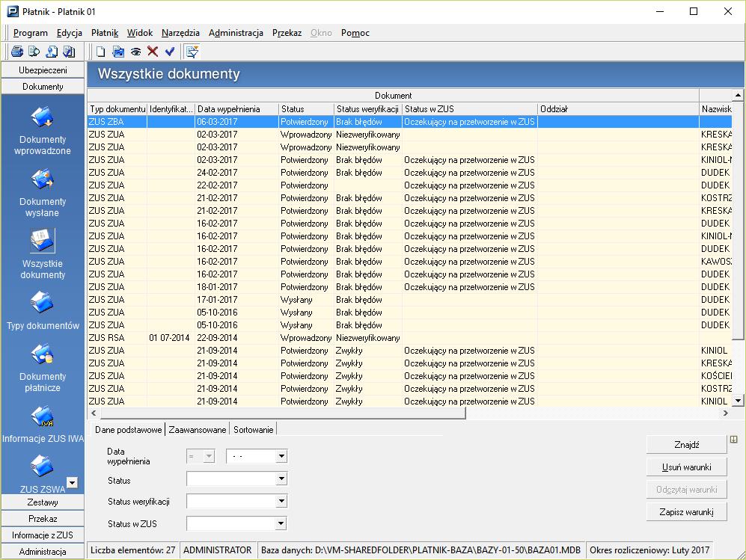Image resolution: width=746 pixels, height=560 pixels.
Task: Open the Program menu
Action: 31,33
